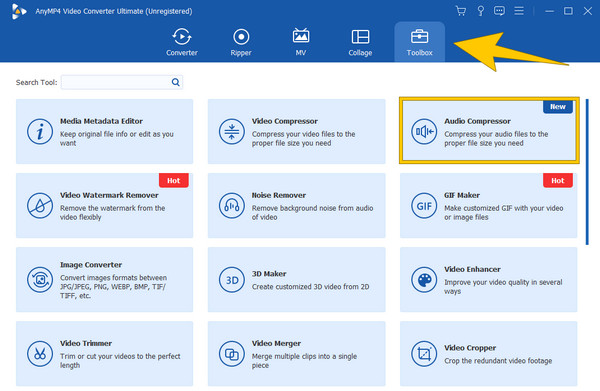Click the New badge on Audio Compressor
Screen dimensions: 600x391
point(558,107)
